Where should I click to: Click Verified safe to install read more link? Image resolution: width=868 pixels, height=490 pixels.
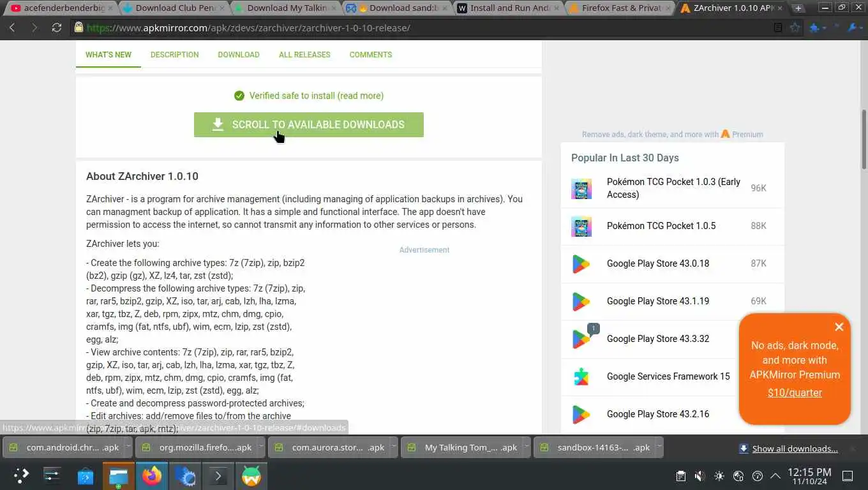[x=317, y=96]
